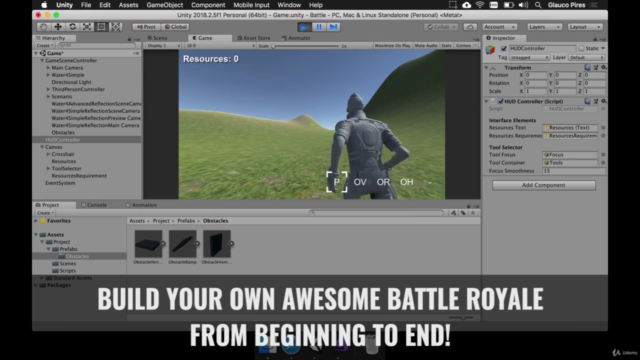Open the Layout dropdown
The height and width of the screenshot is (360, 640).
[x=585, y=27]
